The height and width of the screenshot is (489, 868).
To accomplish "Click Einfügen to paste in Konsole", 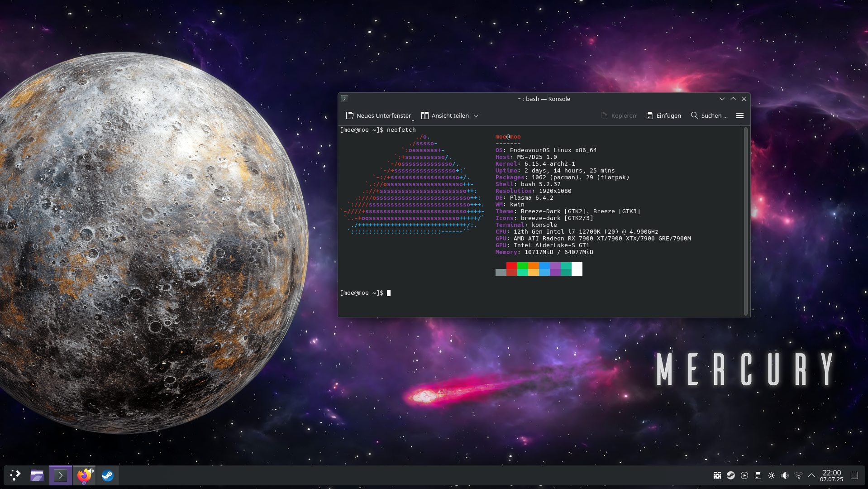I will pyautogui.click(x=663, y=116).
